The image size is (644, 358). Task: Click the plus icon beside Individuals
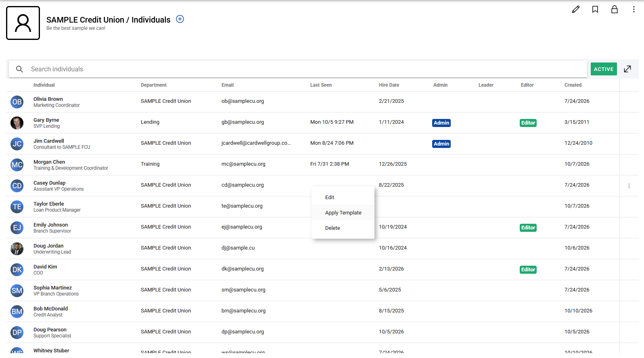(x=180, y=19)
